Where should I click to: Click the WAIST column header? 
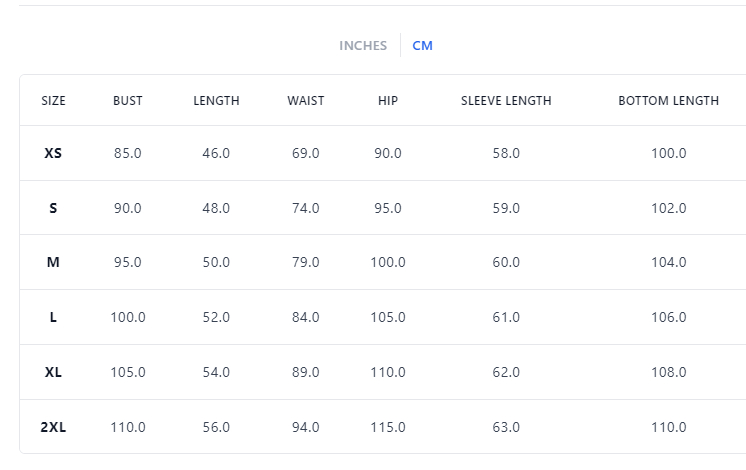(x=305, y=101)
